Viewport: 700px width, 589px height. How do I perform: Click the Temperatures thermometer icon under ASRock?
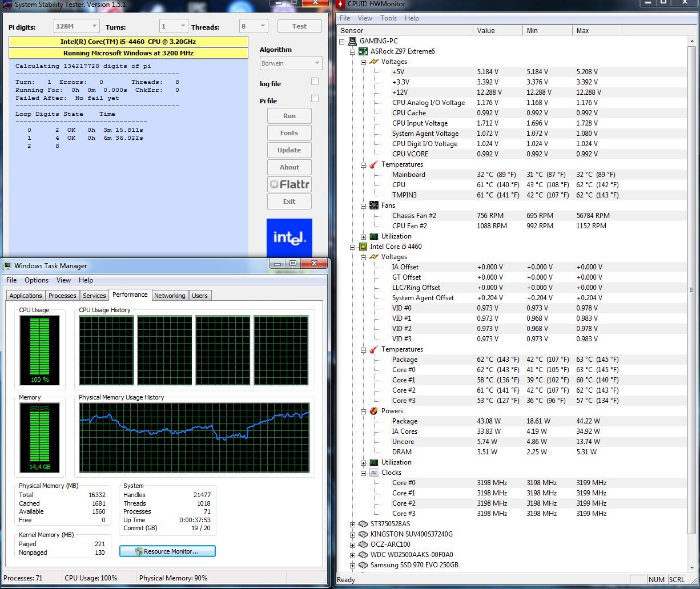pyautogui.click(x=374, y=164)
